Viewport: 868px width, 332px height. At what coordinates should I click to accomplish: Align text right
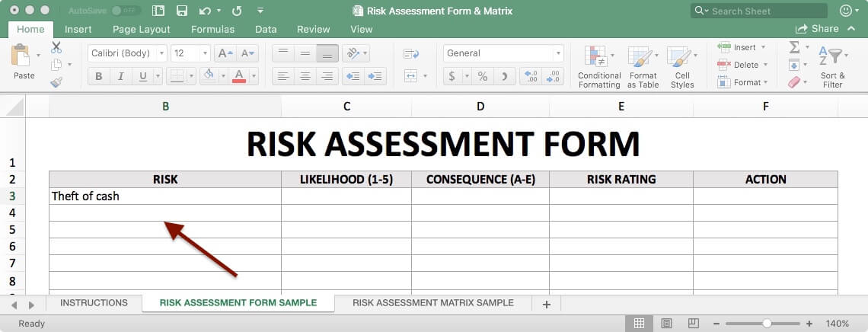tap(327, 76)
